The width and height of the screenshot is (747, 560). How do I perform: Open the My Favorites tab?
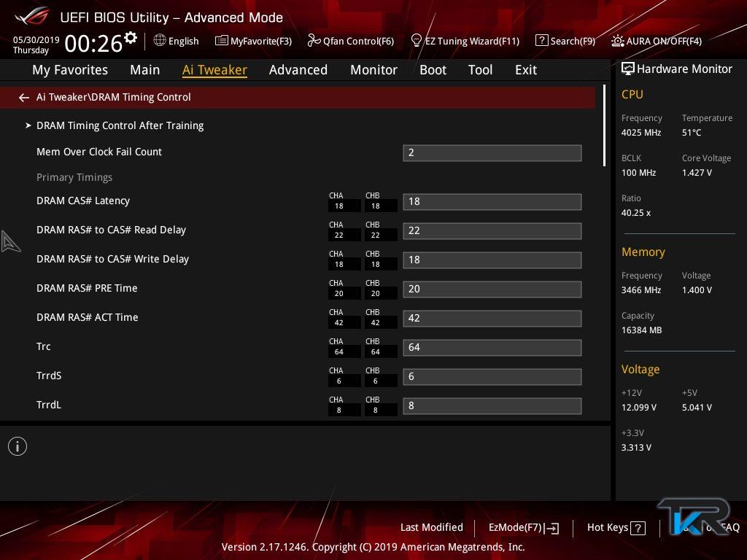[x=70, y=70]
